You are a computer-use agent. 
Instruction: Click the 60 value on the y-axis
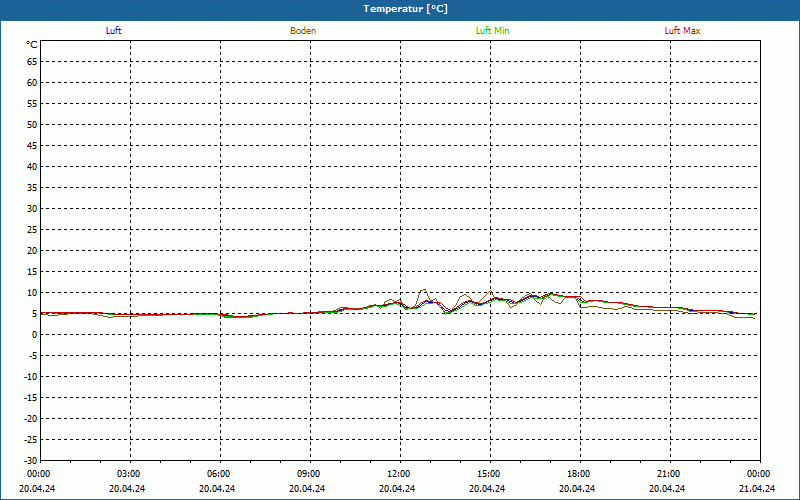[32, 83]
